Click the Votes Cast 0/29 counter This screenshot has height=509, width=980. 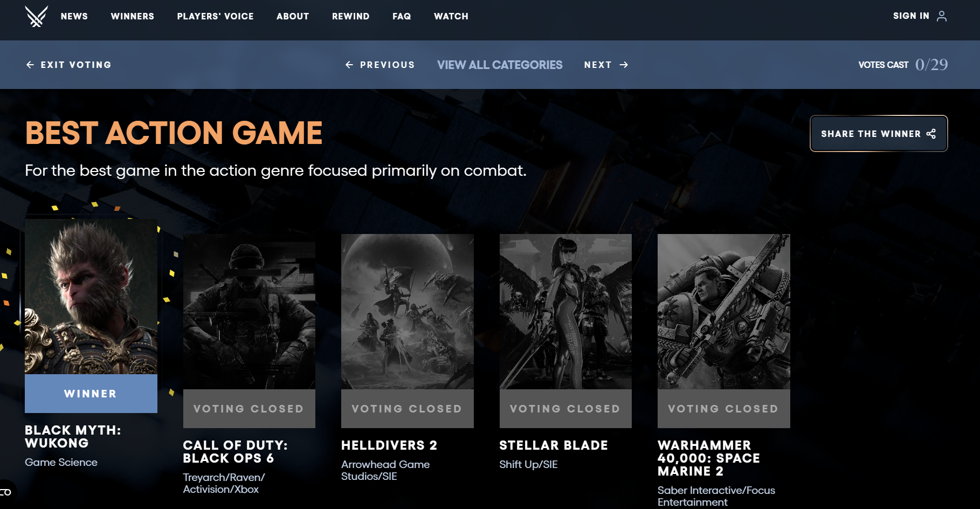point(903,65)
